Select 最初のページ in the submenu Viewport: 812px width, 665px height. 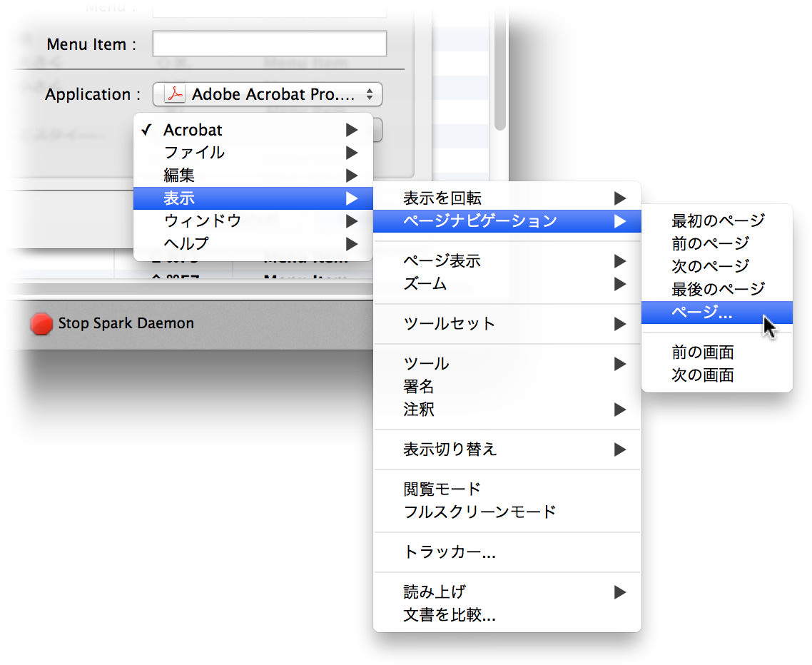click(x=716, y=220)
